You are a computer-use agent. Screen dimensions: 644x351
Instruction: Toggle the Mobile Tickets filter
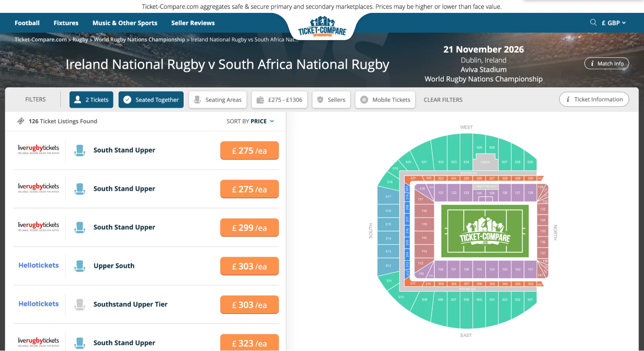tap(385, 100)
